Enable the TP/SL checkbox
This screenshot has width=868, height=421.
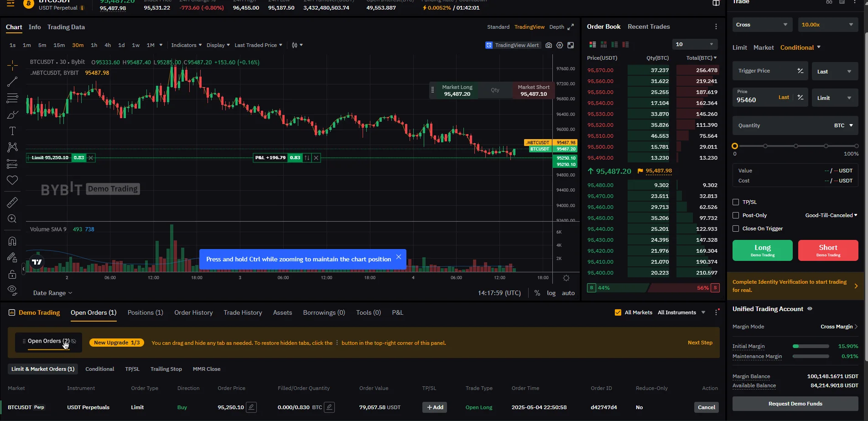click(x=736, y=202)
